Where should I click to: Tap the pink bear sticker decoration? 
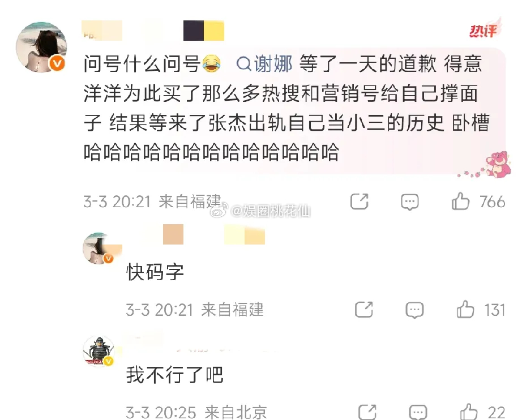[x=498, y=164]
